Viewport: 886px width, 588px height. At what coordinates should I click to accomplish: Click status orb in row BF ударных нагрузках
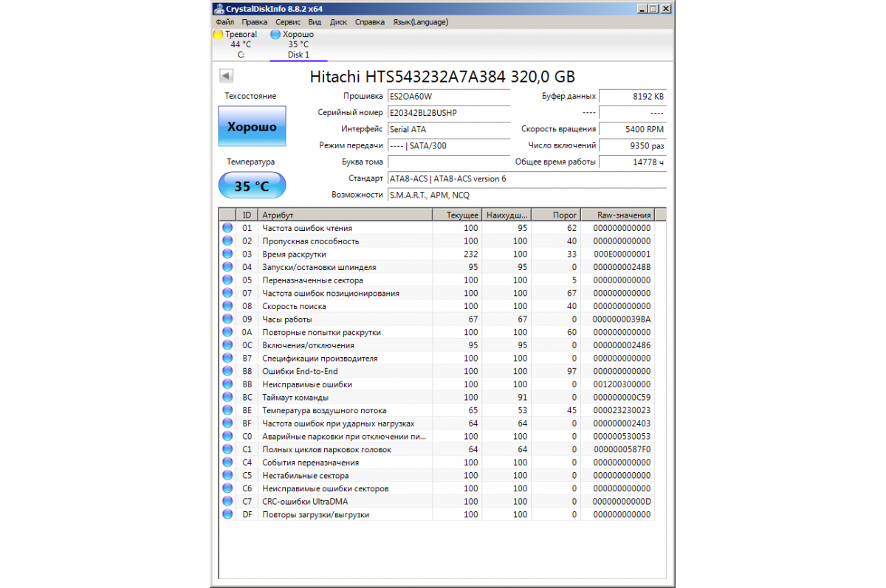(227, 423)
